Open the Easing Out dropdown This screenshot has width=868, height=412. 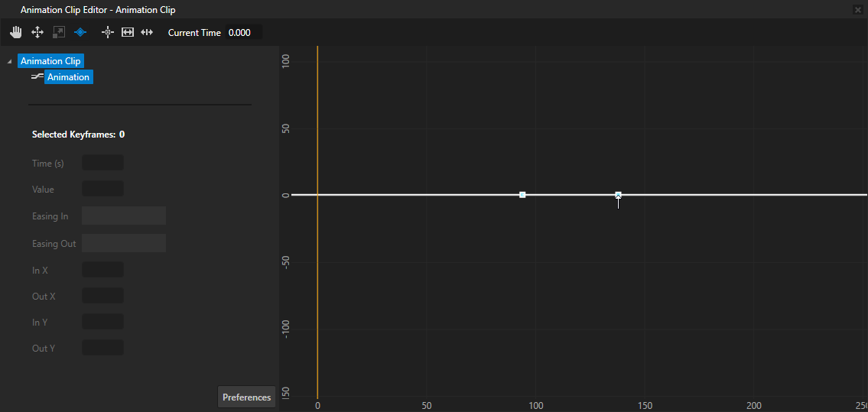(x=124, y=243)
